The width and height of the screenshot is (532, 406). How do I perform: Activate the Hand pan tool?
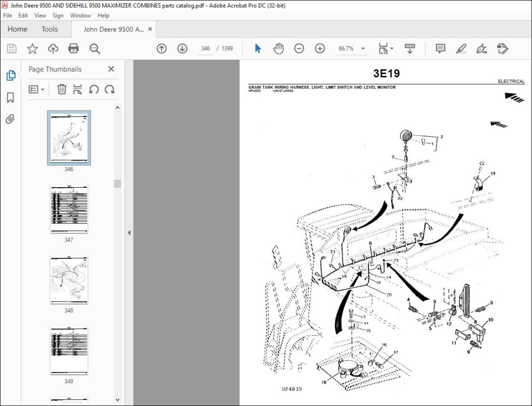pyautogui.click(x=278, y=48)
